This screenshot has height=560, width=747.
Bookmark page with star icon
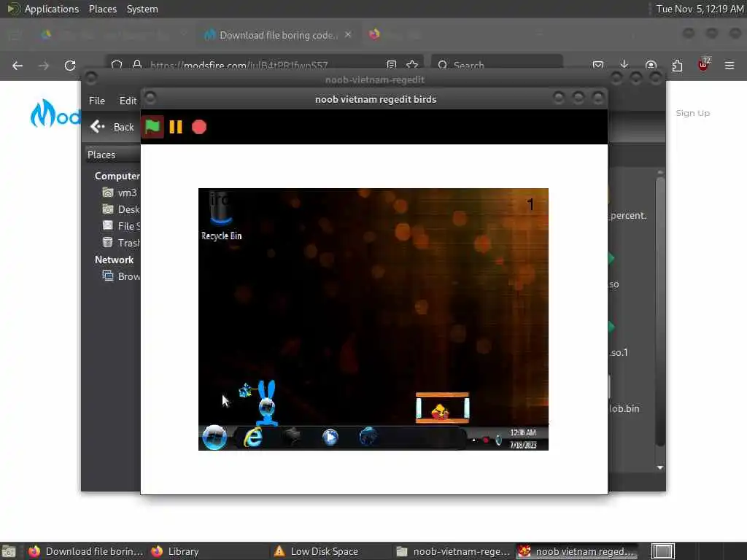click(x=413, y=65)
